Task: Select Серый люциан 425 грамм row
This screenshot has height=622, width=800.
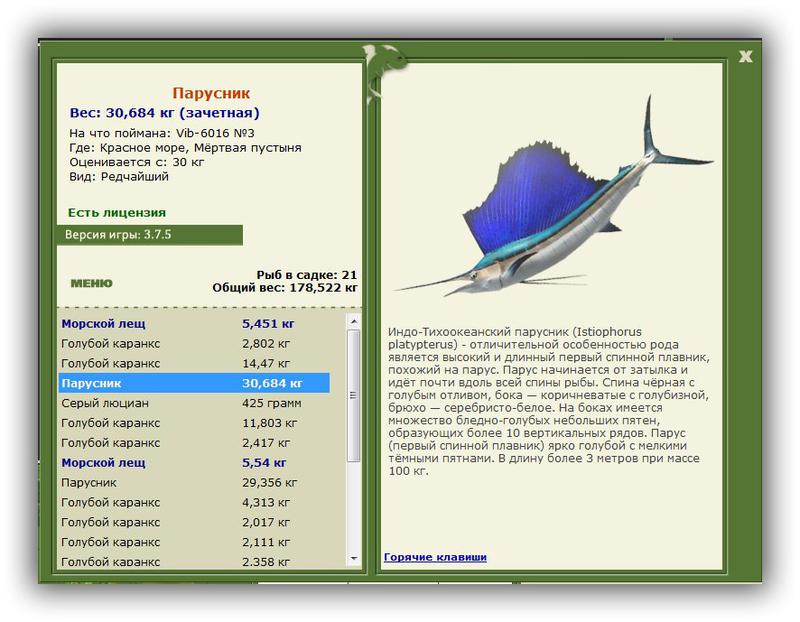Action: [194, 403]
